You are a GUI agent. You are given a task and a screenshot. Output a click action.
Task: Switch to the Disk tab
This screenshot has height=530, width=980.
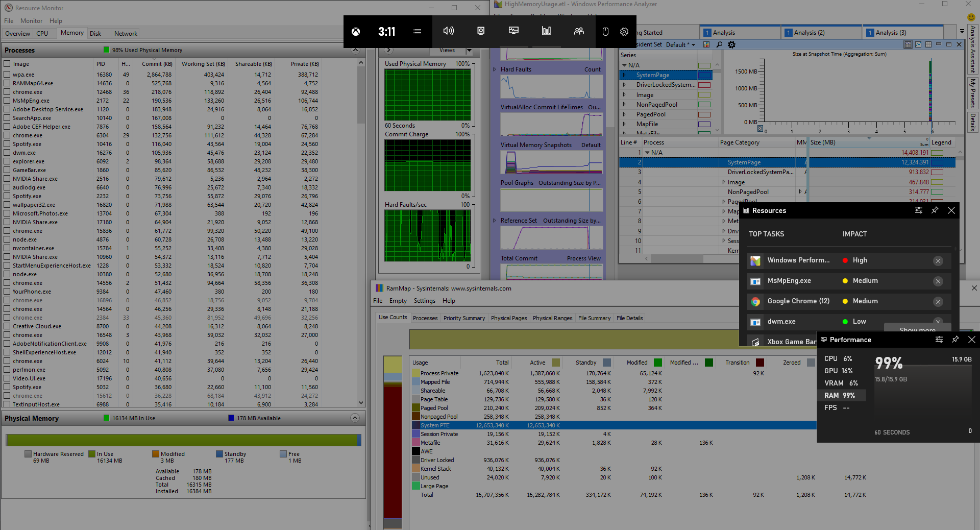tap(95, 34)
